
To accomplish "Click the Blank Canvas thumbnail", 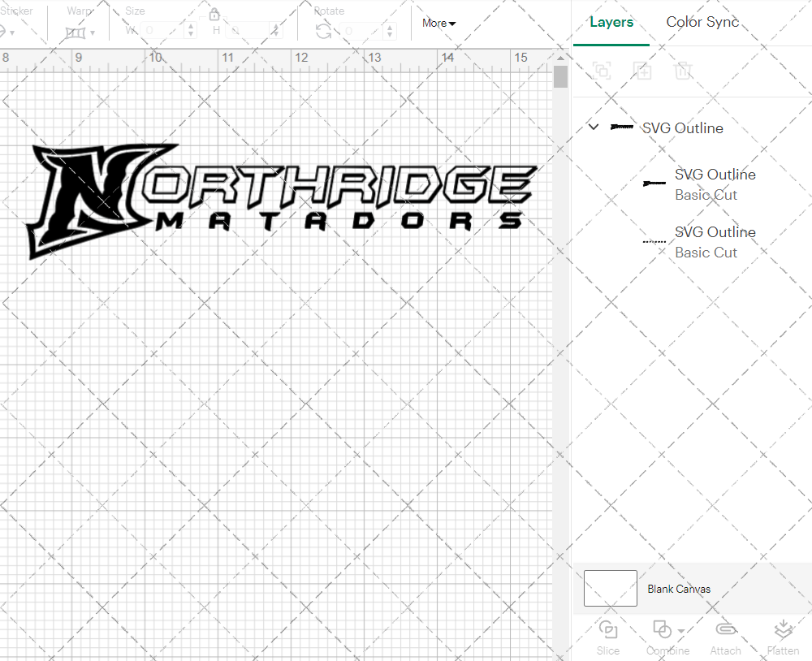I will coord(610,588).
